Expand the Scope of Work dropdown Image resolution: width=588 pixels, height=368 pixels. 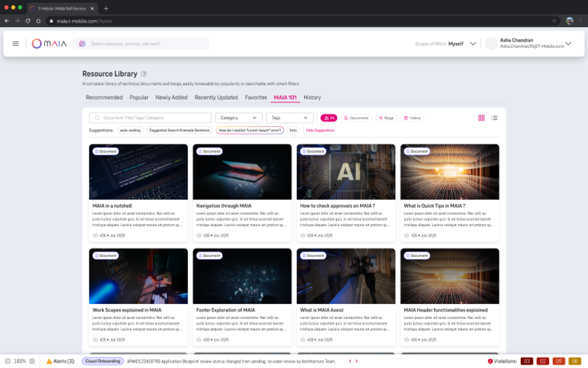pyautogui.click(x=473, y=43)
